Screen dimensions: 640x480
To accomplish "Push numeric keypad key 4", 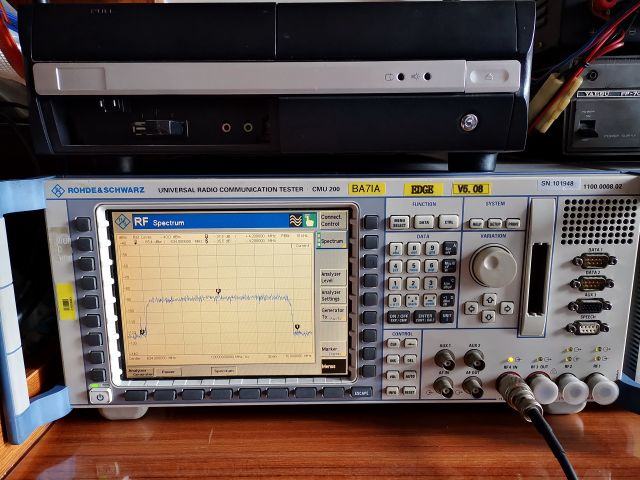I will 396,267.
